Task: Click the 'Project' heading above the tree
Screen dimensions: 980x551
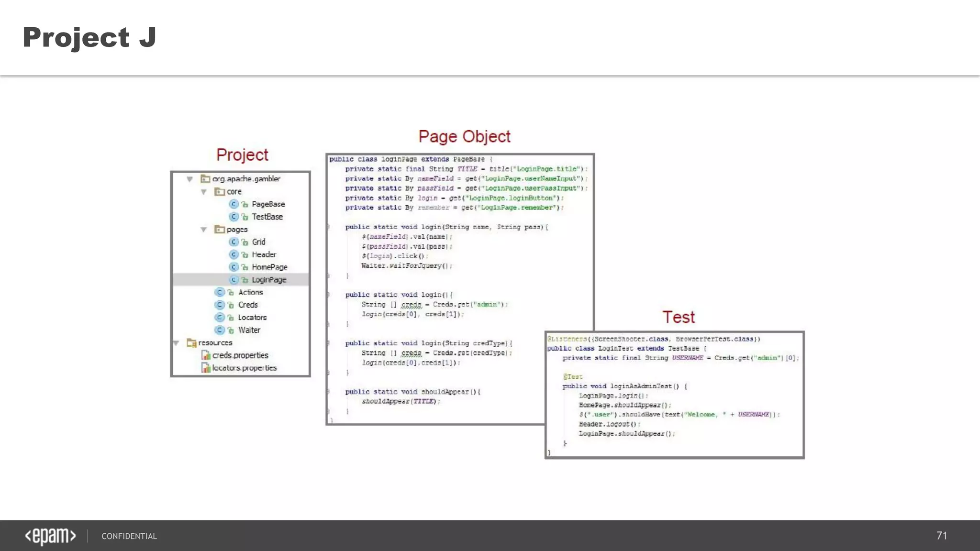Action: tap(242, 155)
